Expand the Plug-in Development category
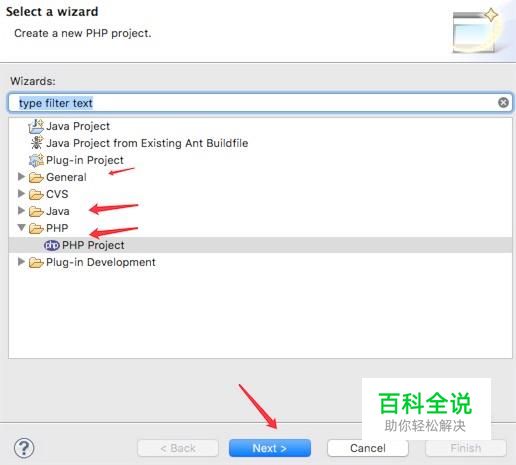Screen dimensions: 516x465 [21, 262]
